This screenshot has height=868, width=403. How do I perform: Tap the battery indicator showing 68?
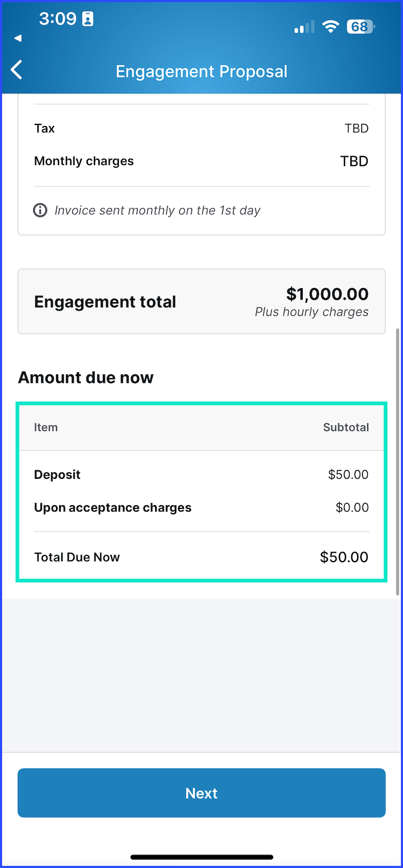click(x=361, y=26)
